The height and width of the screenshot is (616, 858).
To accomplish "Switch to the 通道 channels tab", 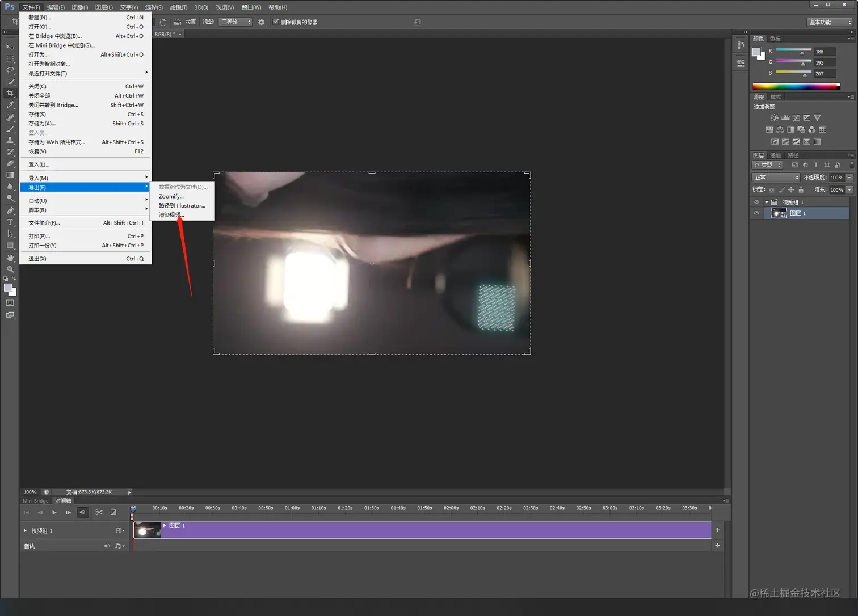I will (775, 155).
